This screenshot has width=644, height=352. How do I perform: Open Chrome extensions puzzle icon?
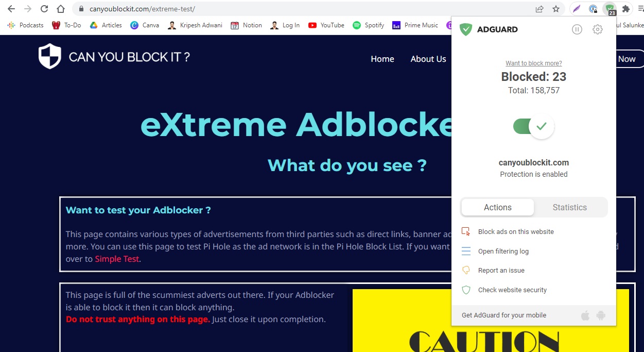tap(626, 9)
